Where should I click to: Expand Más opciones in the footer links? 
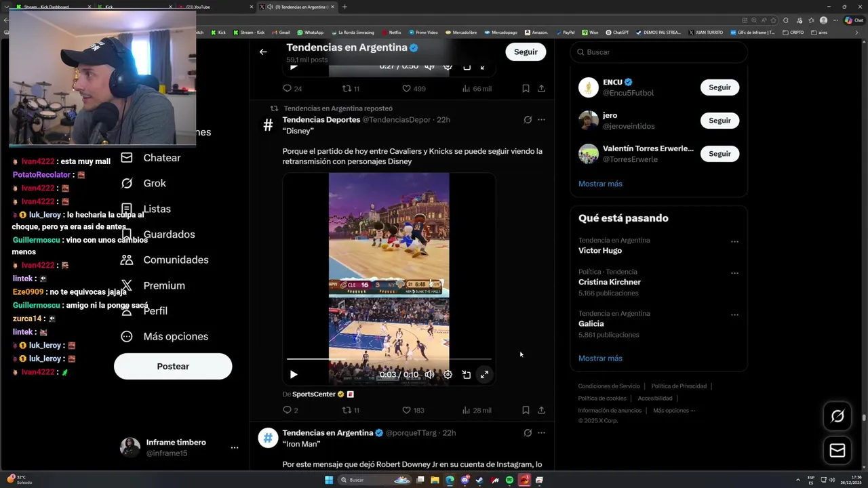pyautogui.click(x=674, y=410)
